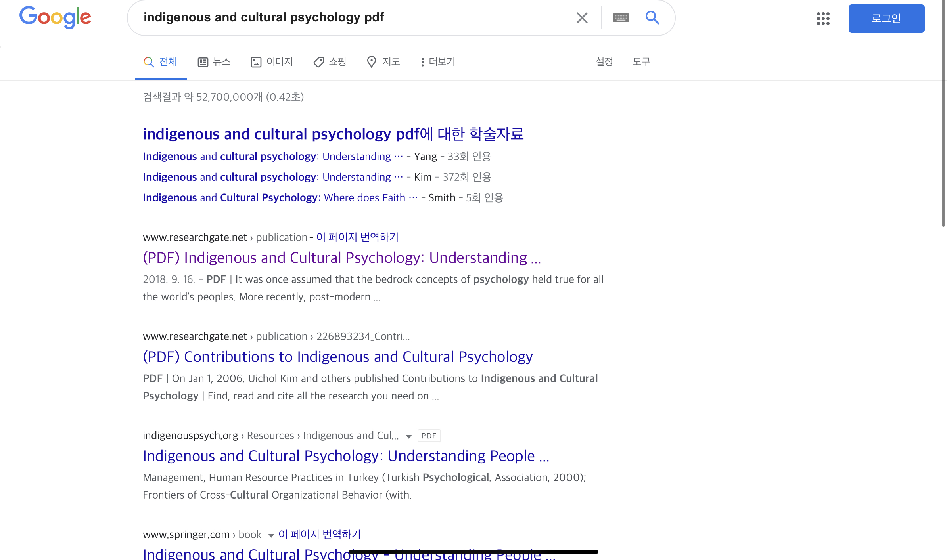
Task: Click the shopping tag icon
Action: click(318, 62)
